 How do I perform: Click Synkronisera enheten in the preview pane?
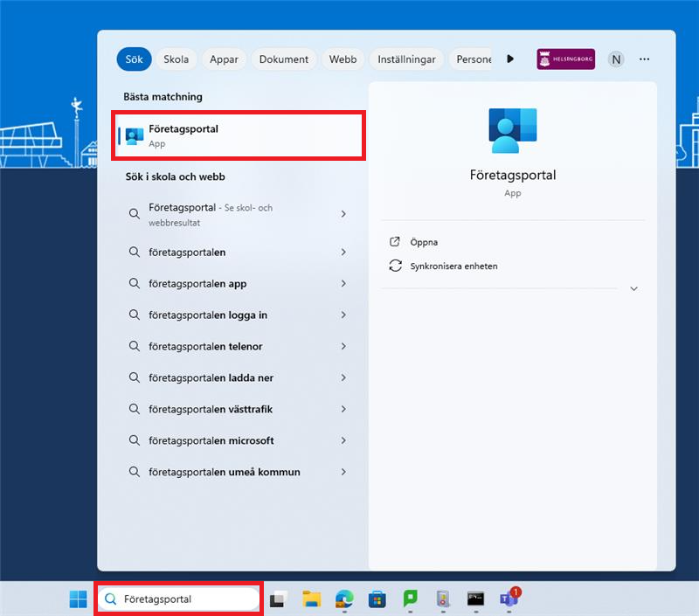(453, 266)
